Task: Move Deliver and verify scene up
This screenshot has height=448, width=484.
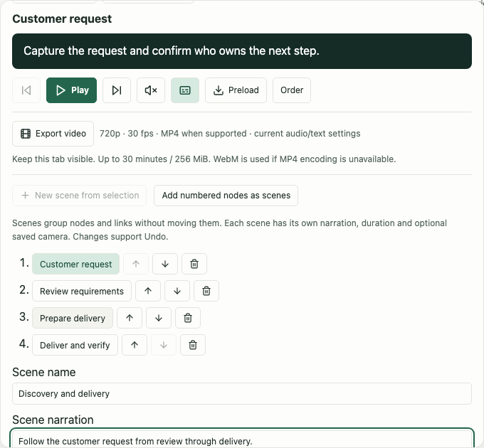Action: [x=135, y=345]
